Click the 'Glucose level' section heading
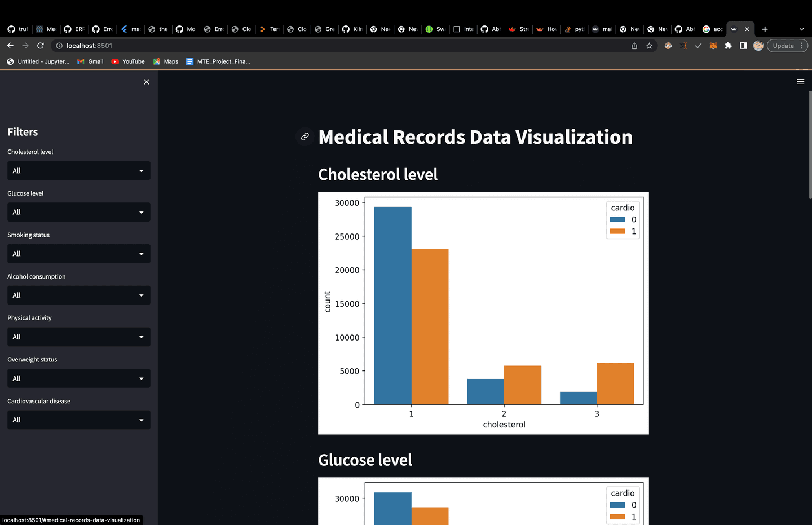Image resolution: width=812 pixels, height=525 pixels. click(365, 460)
